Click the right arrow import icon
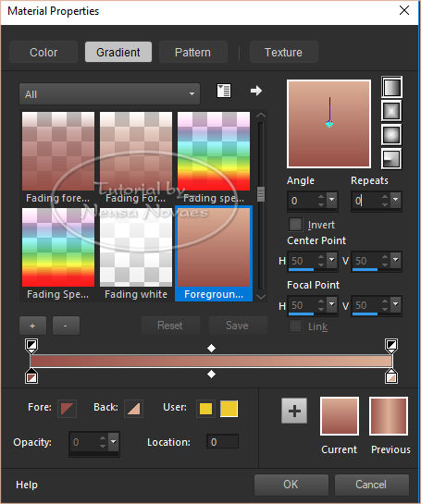Viewport: 421px width, 504px height. coord(256,91)
